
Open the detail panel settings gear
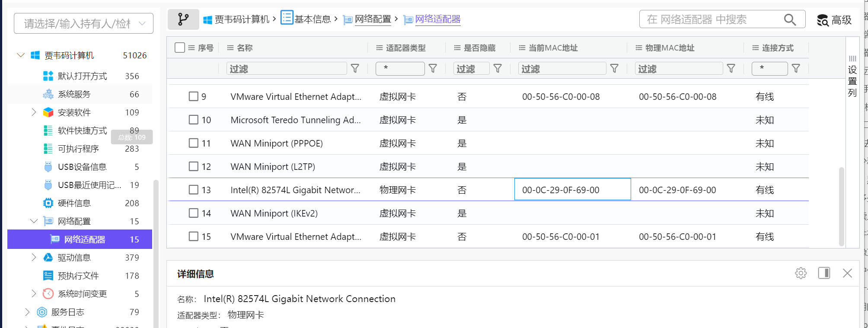(801, 273)
